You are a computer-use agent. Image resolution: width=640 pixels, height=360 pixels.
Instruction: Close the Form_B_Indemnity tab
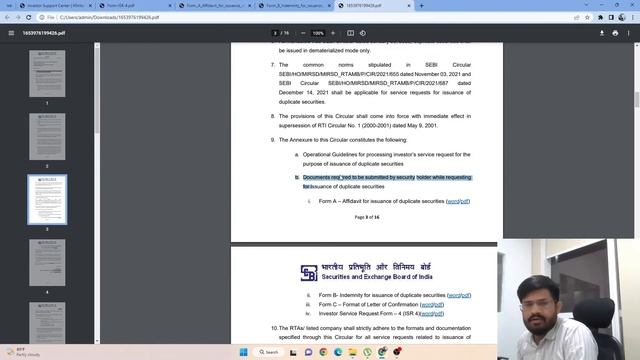[329, 6]
